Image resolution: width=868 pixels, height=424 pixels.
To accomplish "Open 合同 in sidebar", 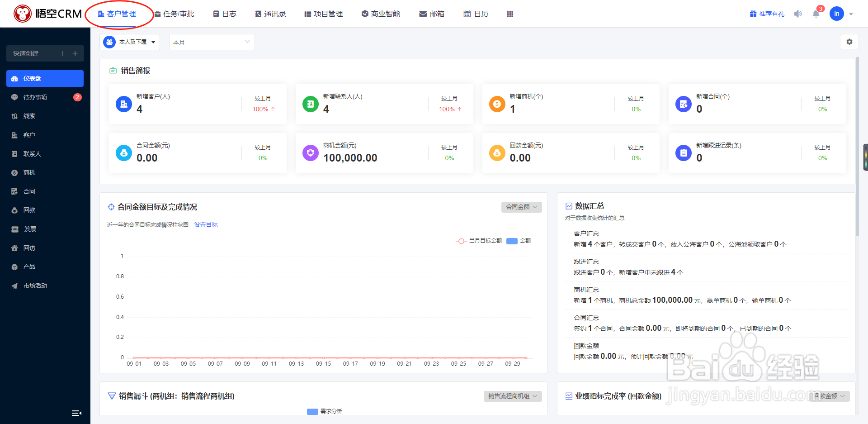I will pos(45,191).
